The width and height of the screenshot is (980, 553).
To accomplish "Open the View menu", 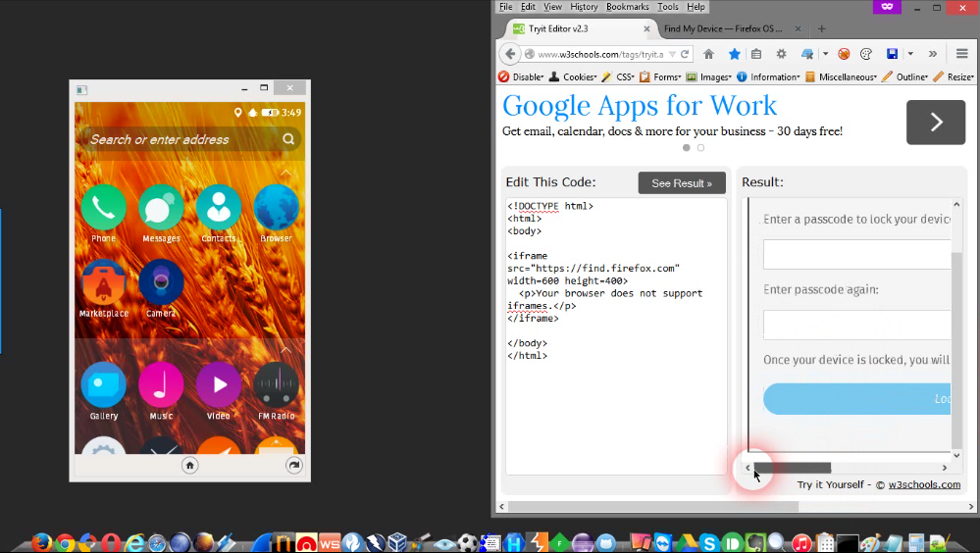I will (552, 7).
